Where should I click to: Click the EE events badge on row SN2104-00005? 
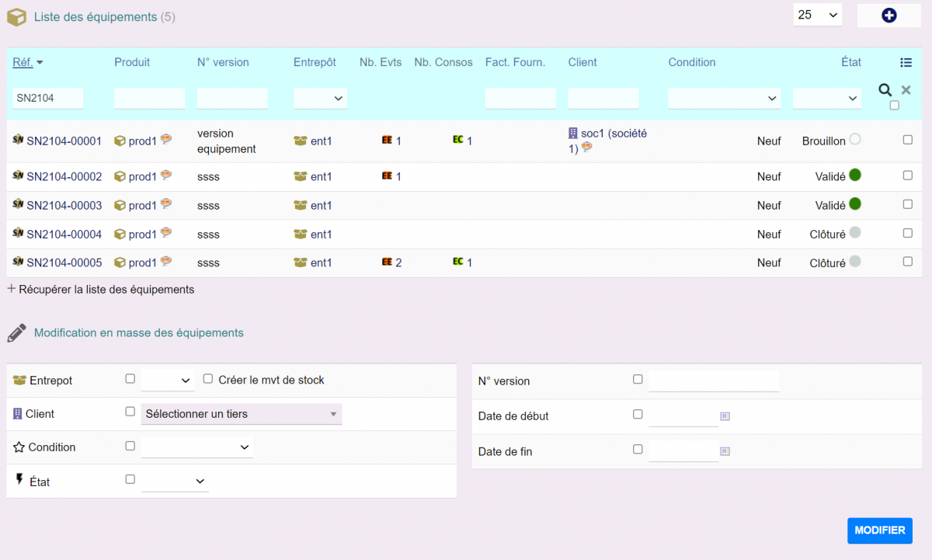tap(388, 263)
